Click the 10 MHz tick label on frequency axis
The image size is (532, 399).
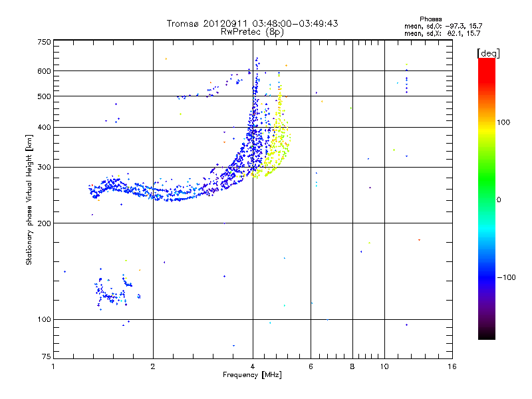(x=384, y=366)
